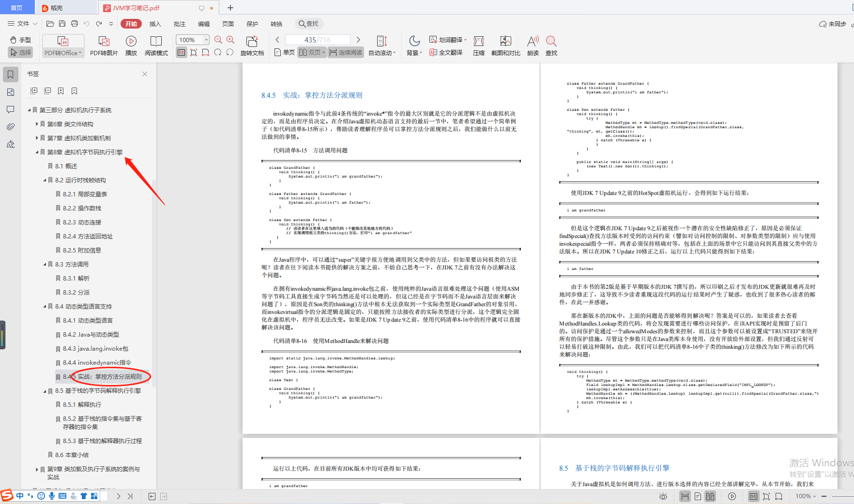Toggle single page icon in the status bar

(698, 496)
